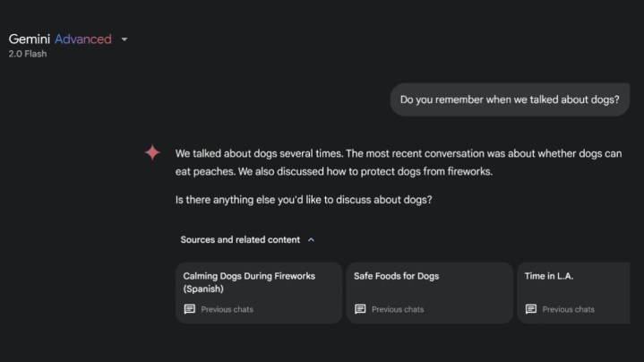644x362 pixels.
Task: Open 'Calming Dogs During Fireworks (Spanish)' source title
Action: [x=248, y=282]
